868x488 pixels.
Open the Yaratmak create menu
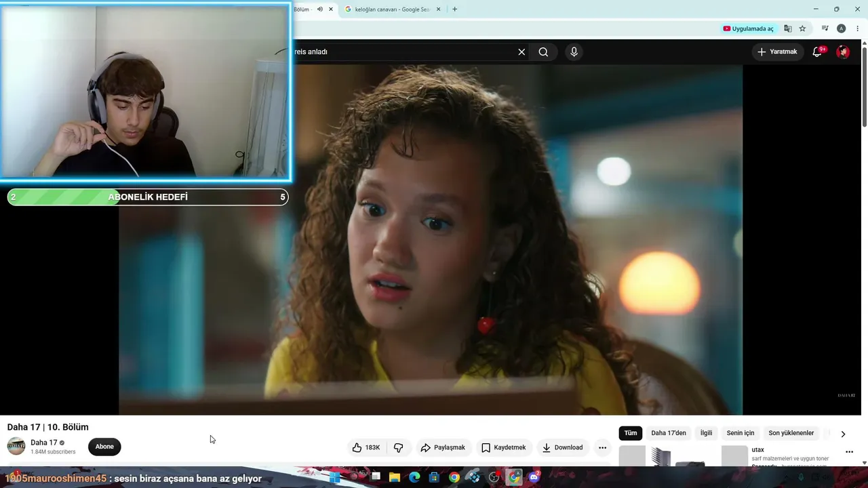[777, 52]
